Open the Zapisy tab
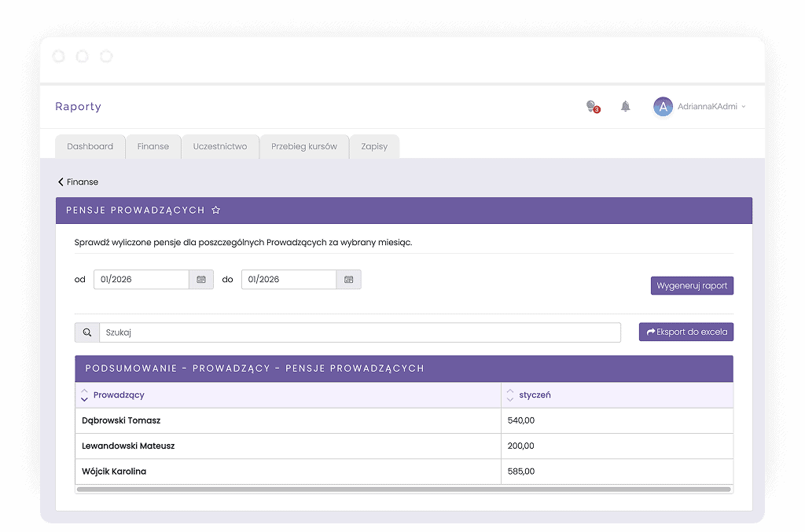This screenshot has height=532, width=805. (x=374, y=147)
